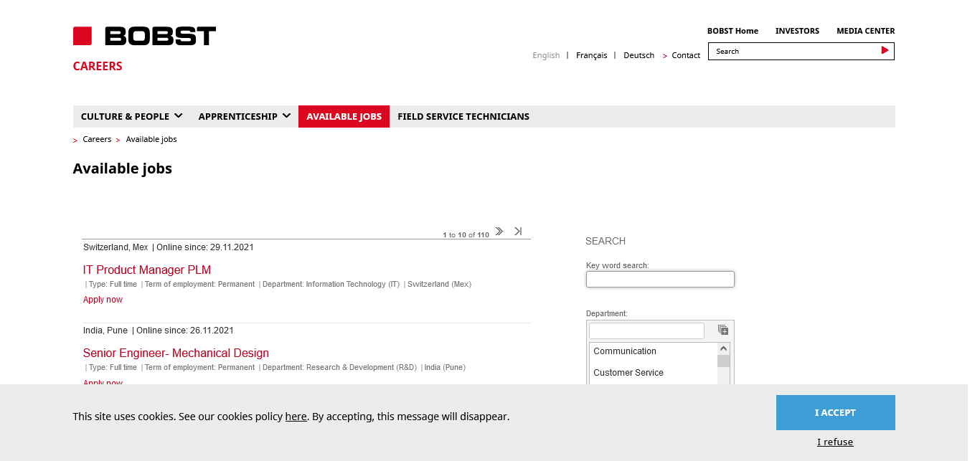Image resolution: width=980 pixels, height=461 pixels.
Task: Open the Available Jobs tab
Action: (344, 116)
